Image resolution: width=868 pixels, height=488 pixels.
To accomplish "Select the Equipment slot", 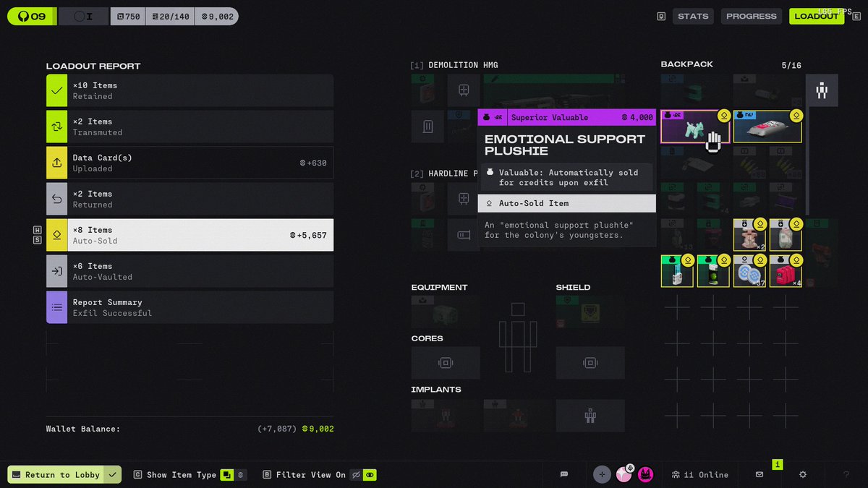I will coord(446,312).
